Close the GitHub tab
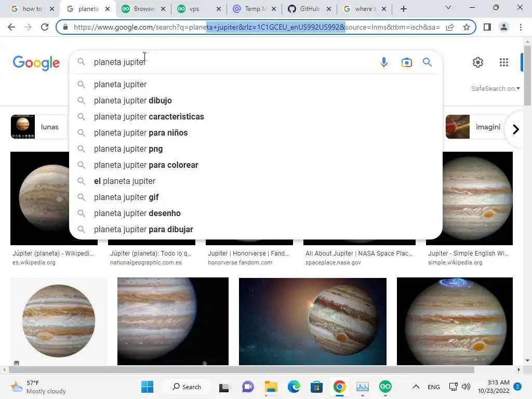532x399 pixels. click(329, 9)
